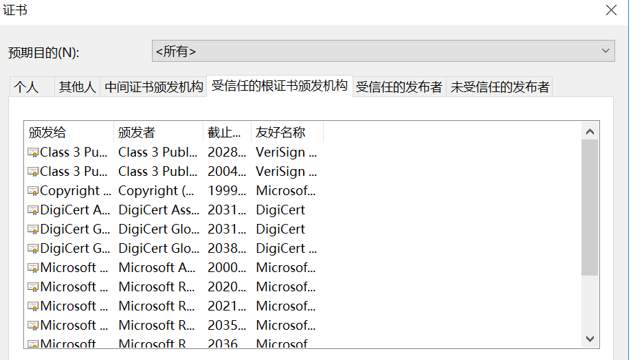Click issuer DigiCert Glo... in the 2038 row

[159, 248]
